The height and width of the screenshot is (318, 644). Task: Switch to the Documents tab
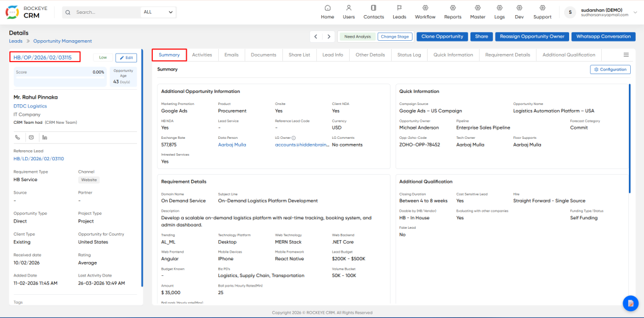[264, 55]
